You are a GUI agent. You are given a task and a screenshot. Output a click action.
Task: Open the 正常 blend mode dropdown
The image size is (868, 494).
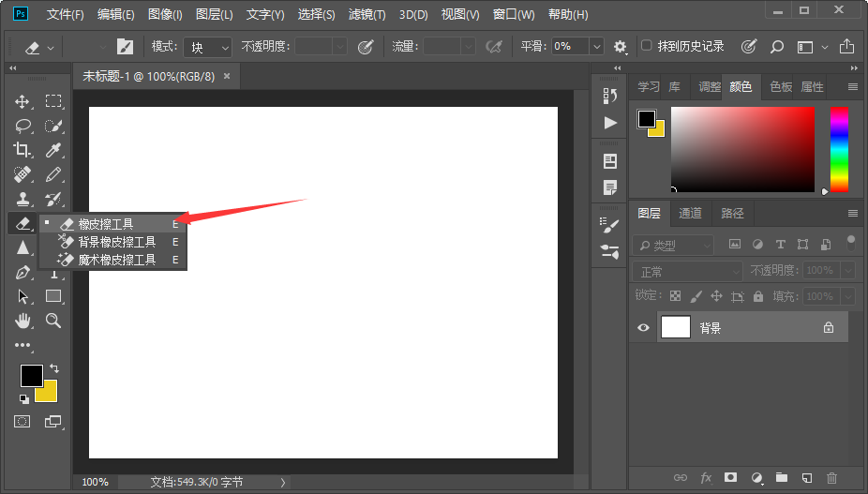[687, 271]
